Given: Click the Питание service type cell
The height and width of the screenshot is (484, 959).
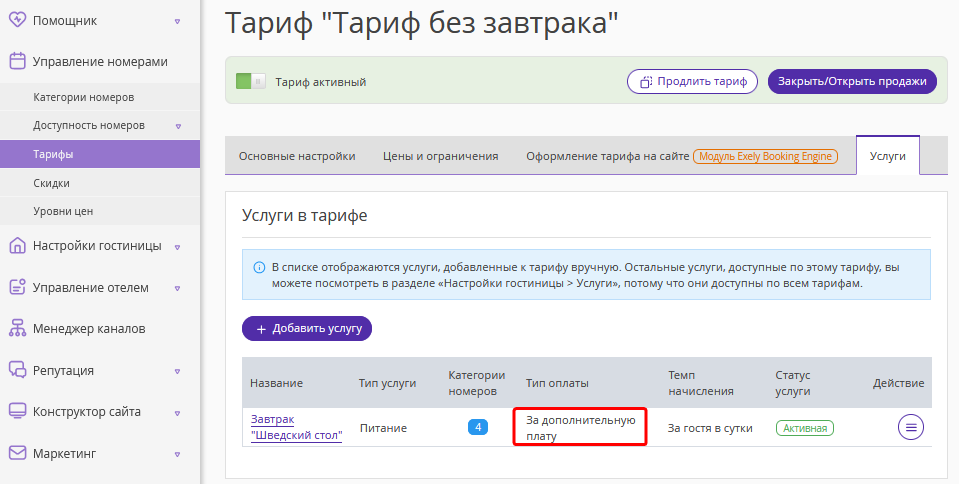Looking at the screenshot, I should pos(383,428).
